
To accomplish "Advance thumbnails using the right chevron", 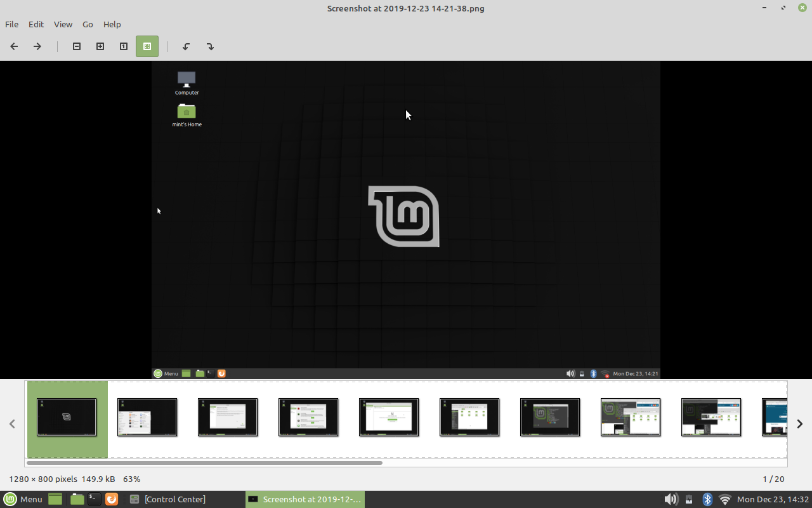I will coord(800,424).
